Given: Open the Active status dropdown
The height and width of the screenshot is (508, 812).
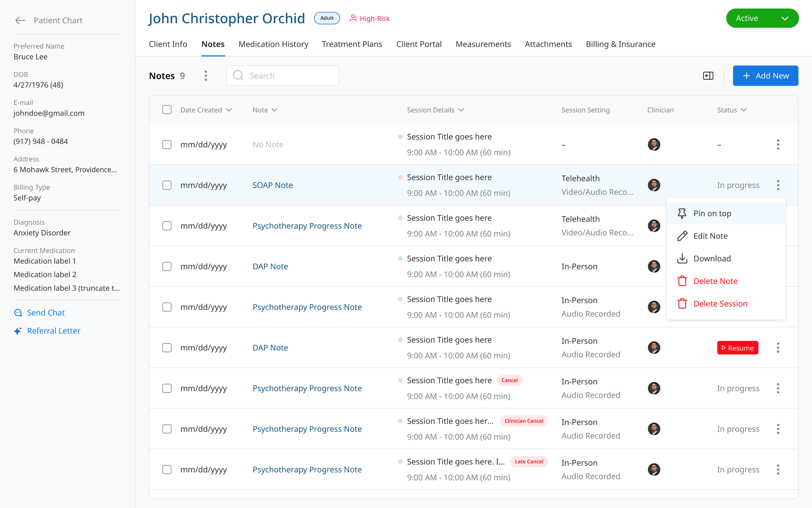Looking at the screenshot, I should (762, 18).
